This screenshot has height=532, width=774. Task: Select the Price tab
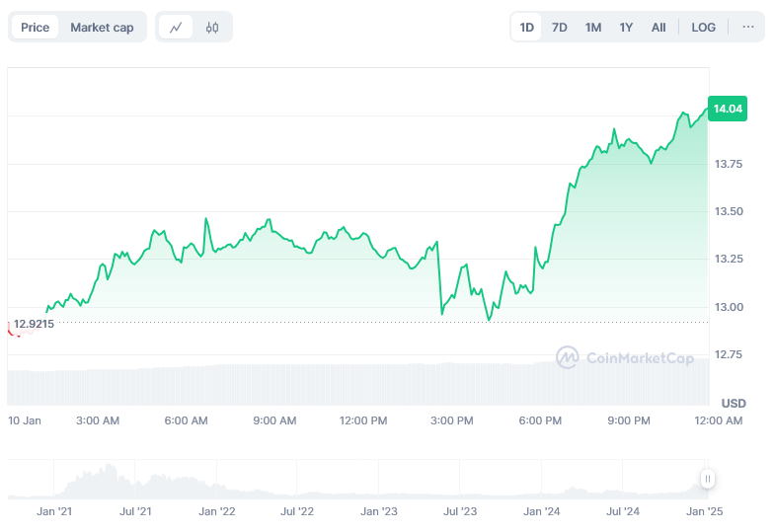[x=36, y=28]
